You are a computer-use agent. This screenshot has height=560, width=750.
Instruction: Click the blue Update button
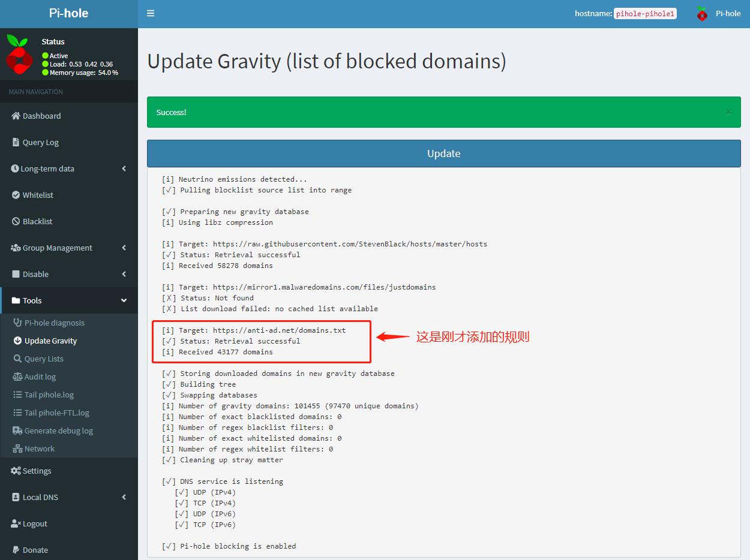point(444,153)
